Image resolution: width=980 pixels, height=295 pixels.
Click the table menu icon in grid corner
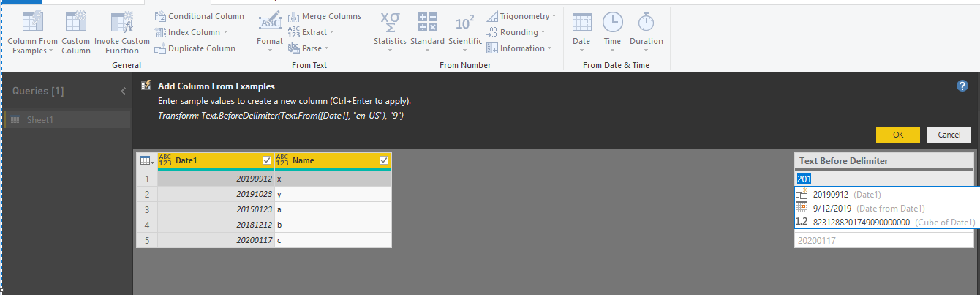coord(146,160)
